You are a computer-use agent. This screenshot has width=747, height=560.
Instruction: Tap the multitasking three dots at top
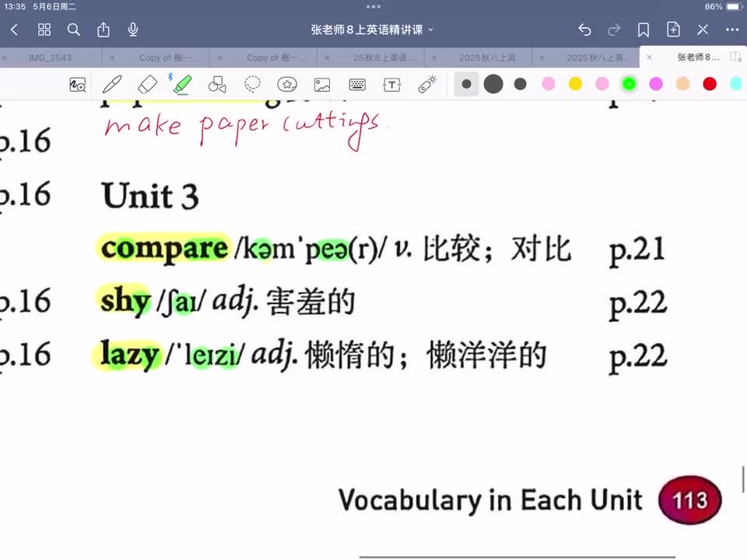coord(373,7)
